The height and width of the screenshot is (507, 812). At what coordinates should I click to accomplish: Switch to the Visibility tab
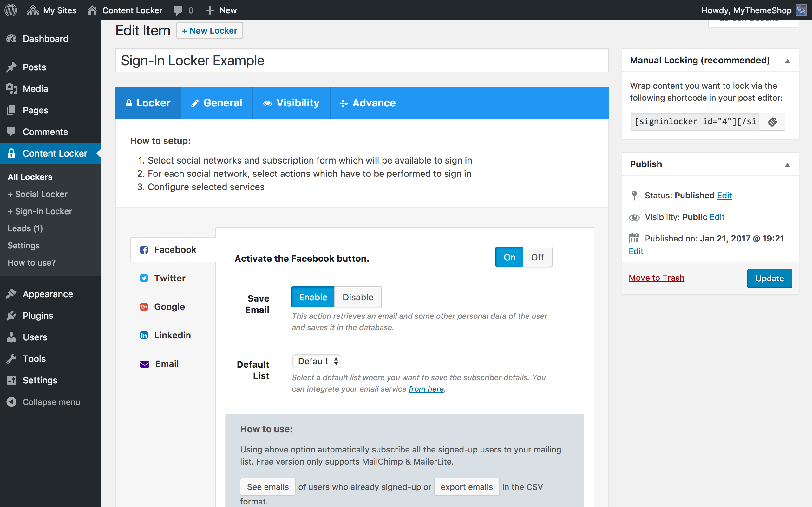click(x=291, y=103)
